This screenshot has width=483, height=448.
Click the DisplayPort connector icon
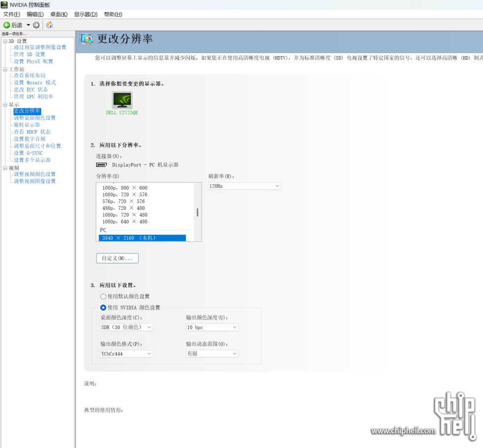tap(102, 165)
